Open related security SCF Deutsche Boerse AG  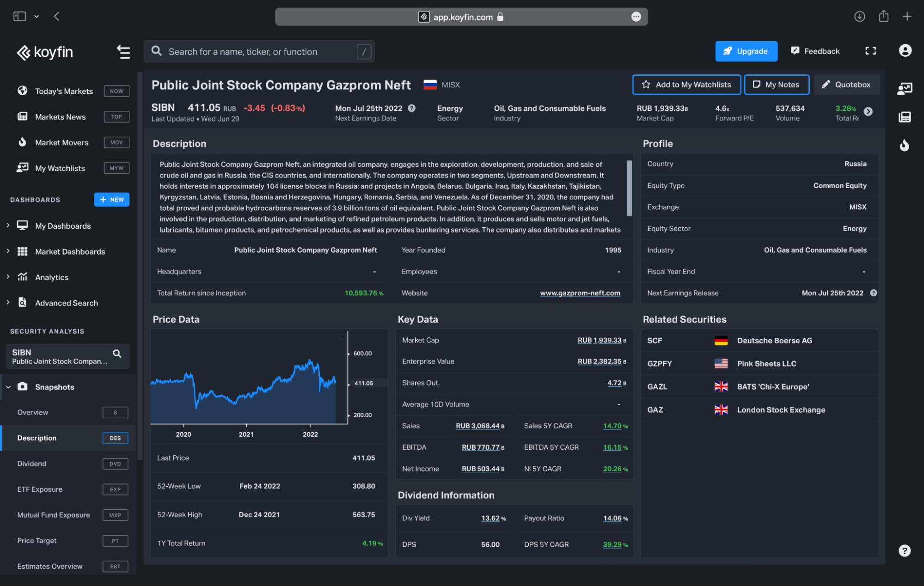click(759, 341)
